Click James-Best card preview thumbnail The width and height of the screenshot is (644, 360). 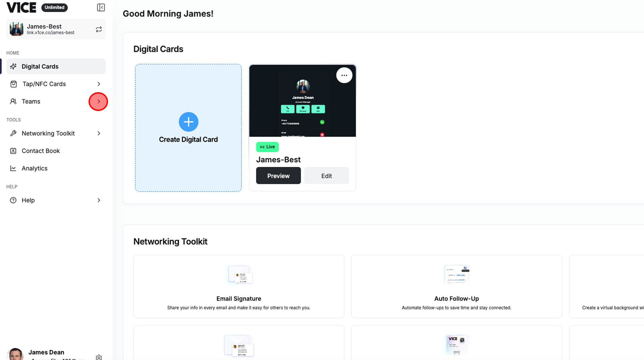click(303, 101)
